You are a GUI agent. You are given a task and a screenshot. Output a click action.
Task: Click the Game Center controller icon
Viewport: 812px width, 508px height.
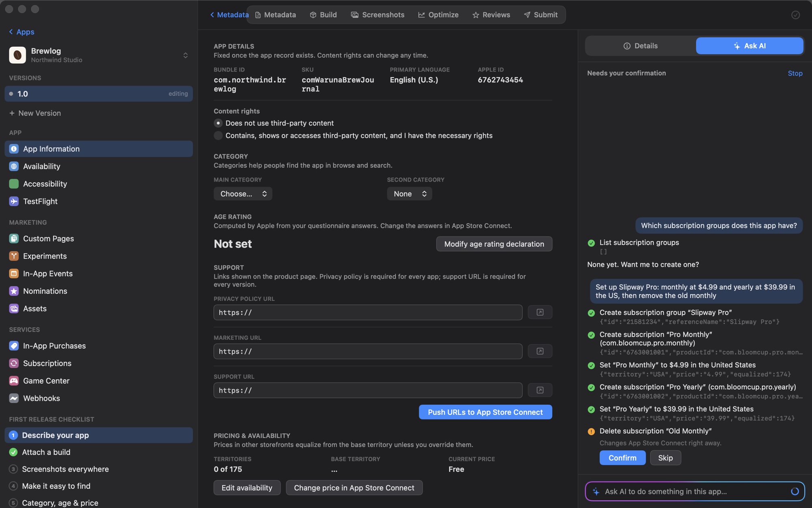point(14,381)
